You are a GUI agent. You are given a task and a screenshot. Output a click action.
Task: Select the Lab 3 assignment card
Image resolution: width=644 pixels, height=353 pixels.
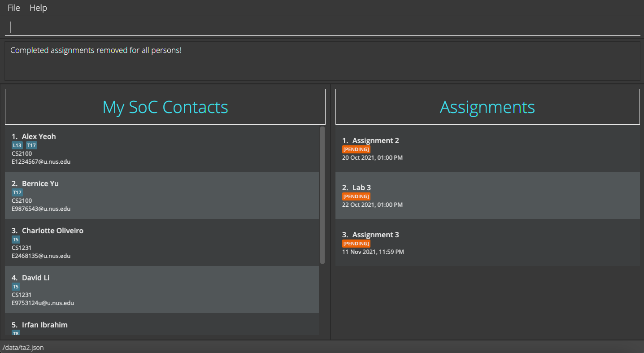point(487,195)
